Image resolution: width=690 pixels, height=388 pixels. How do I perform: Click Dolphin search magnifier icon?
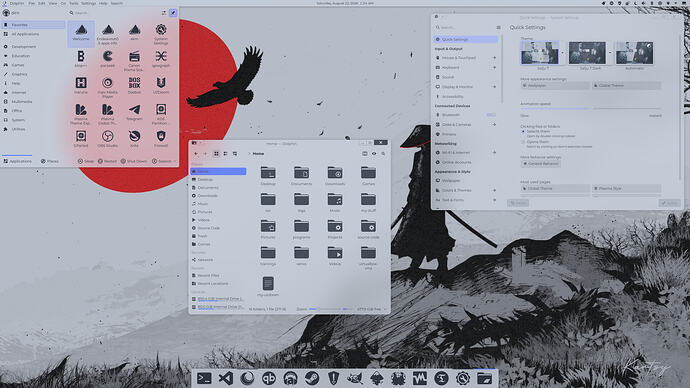[x=383, y=154]
